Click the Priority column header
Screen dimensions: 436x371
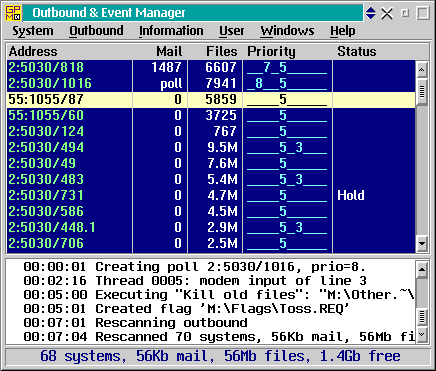(x=271, y=52)
